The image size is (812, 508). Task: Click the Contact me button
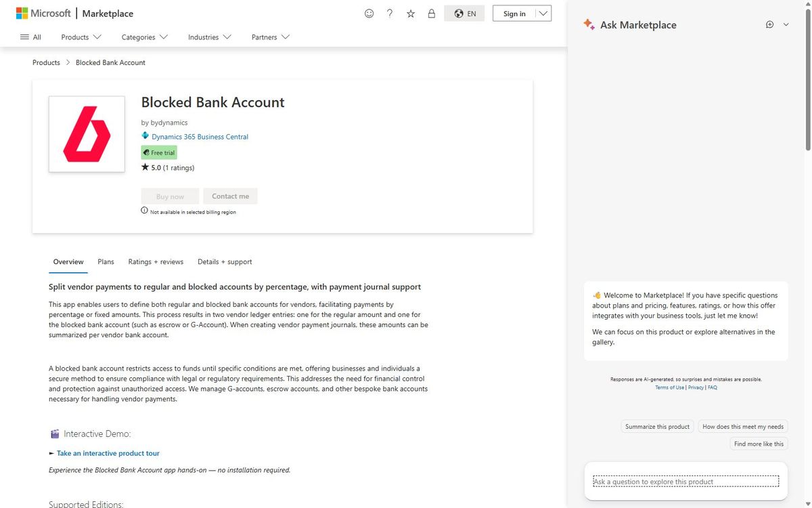[230, 196]
